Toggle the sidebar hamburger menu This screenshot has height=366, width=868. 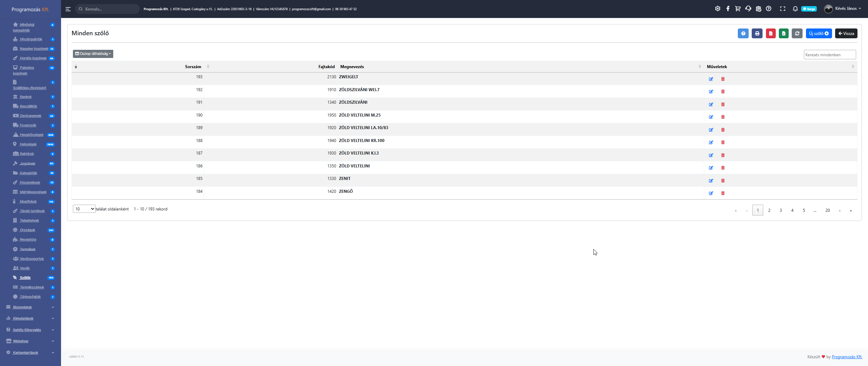[x=68, y=9]
